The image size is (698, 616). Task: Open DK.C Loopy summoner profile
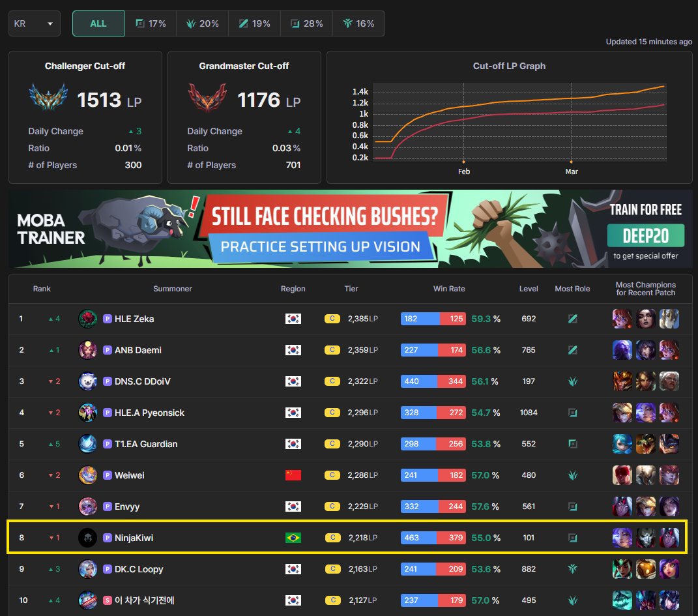[x=139, y=569]
